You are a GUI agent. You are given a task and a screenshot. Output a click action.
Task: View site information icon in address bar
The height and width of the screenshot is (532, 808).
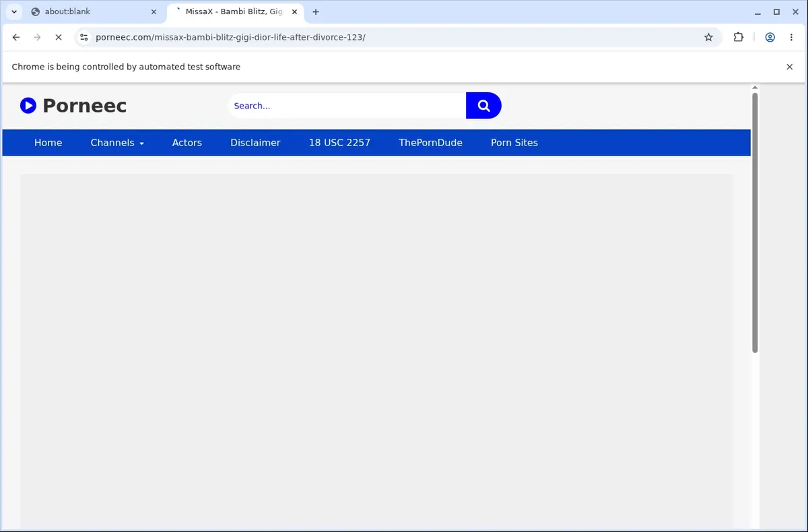[x=83, y=38]
